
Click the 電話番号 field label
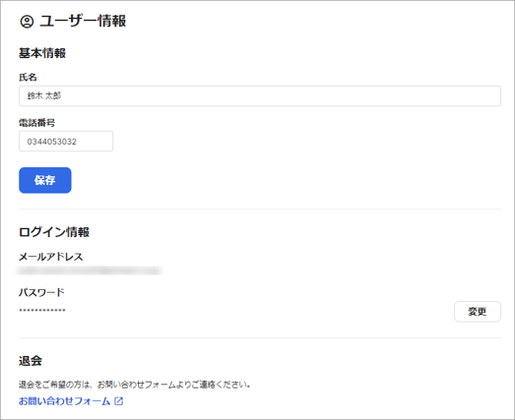[36, 123]
